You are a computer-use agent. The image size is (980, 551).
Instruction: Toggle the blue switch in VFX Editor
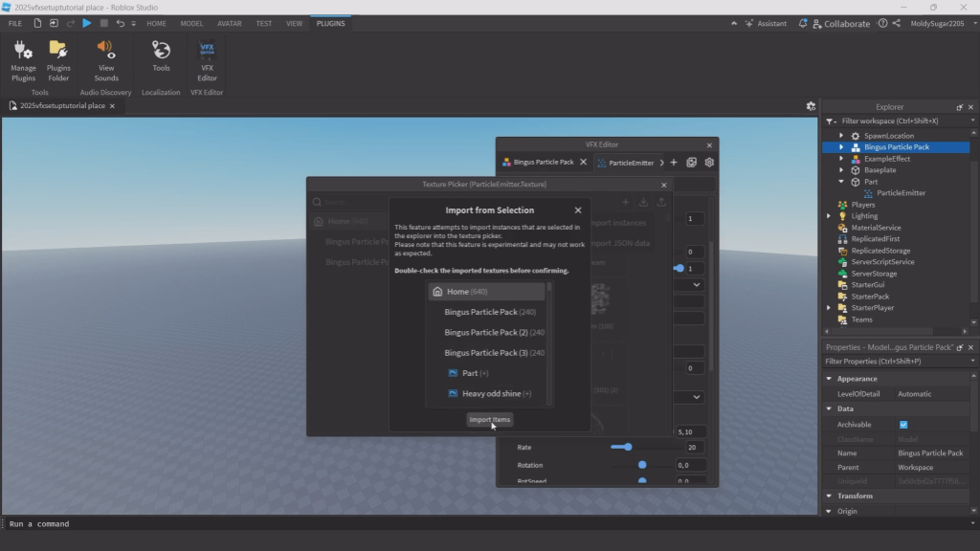[679, 268]
